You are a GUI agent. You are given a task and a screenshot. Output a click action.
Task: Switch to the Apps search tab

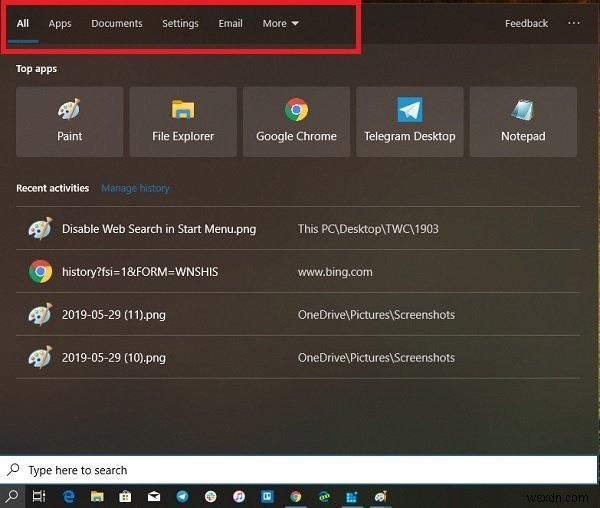click(x=60, y=24)
